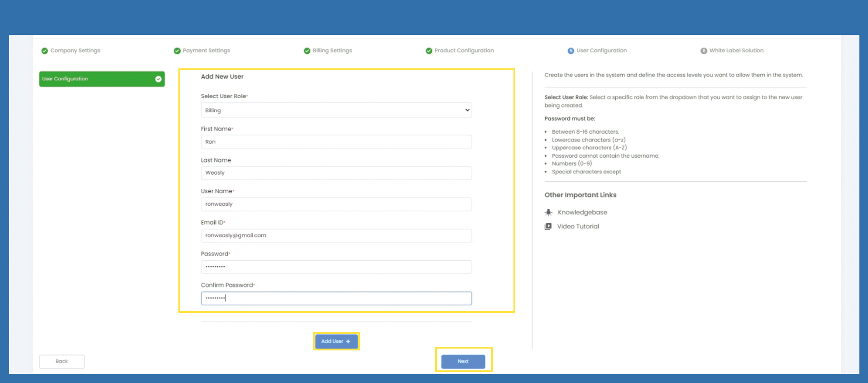Click step 5 User Configuration circle icon
868x383 pixels.
point(571,51)
